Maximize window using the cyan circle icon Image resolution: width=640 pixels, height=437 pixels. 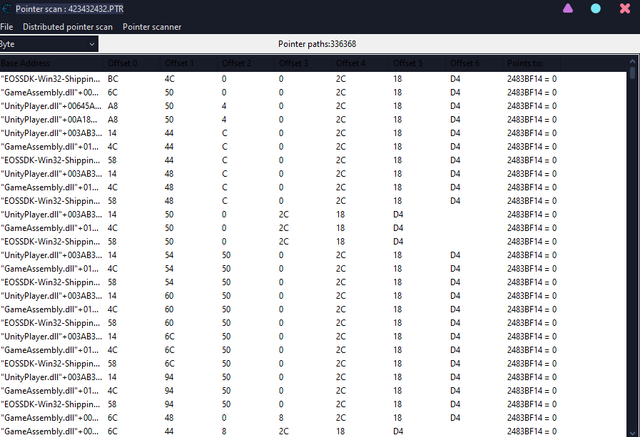coord(596,9)
